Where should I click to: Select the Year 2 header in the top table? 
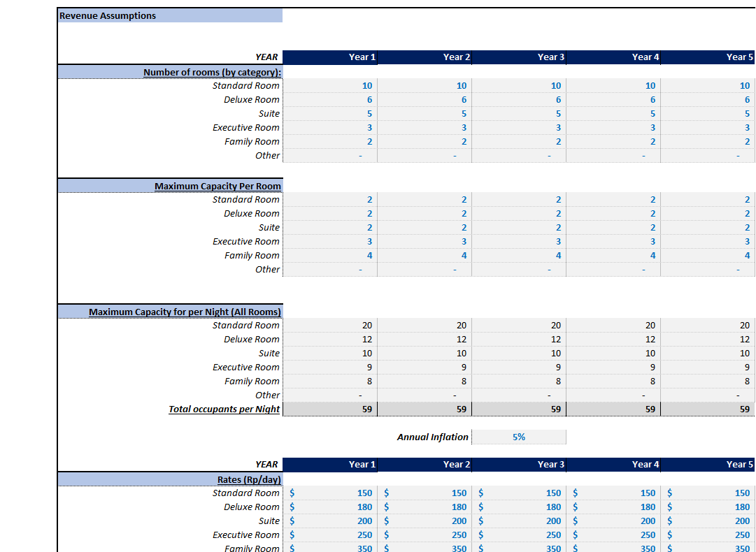tap(425, 57)
